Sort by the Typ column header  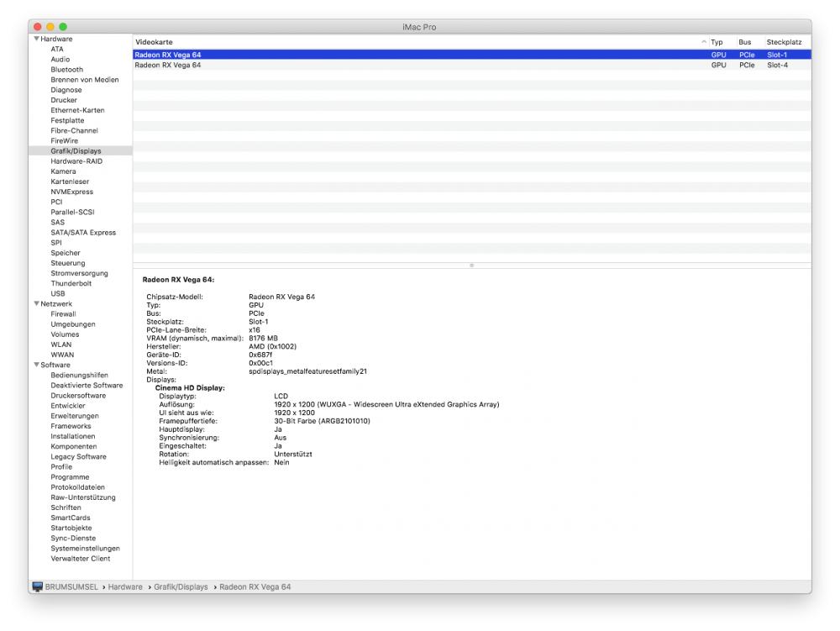(x=717, y=42)
